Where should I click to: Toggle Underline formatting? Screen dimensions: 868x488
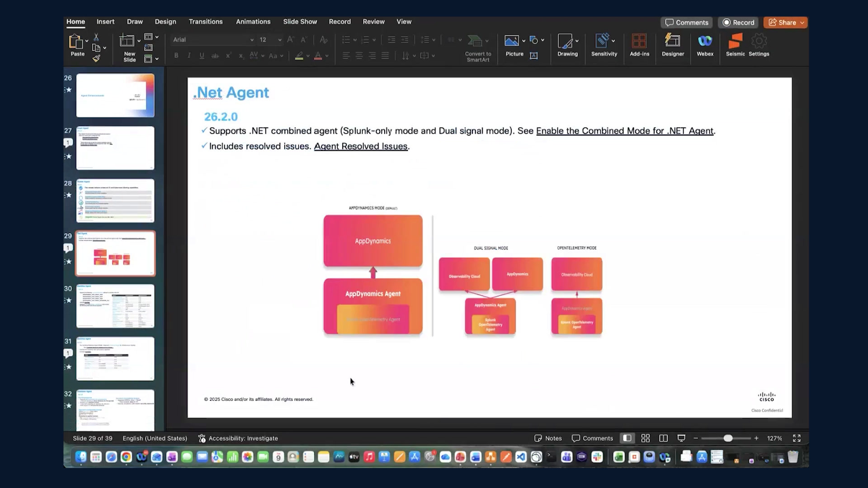coord(202,56)
